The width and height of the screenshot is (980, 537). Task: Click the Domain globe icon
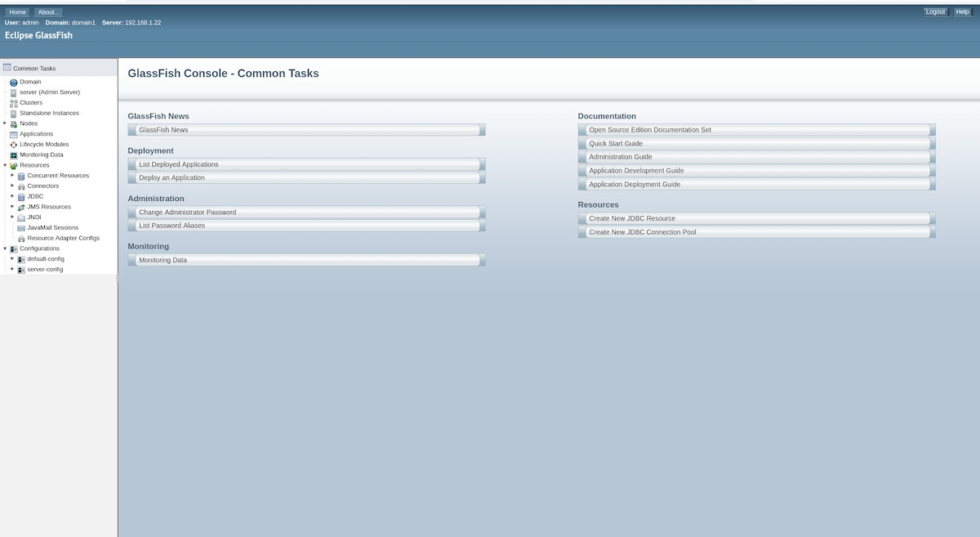pos(12,82)
